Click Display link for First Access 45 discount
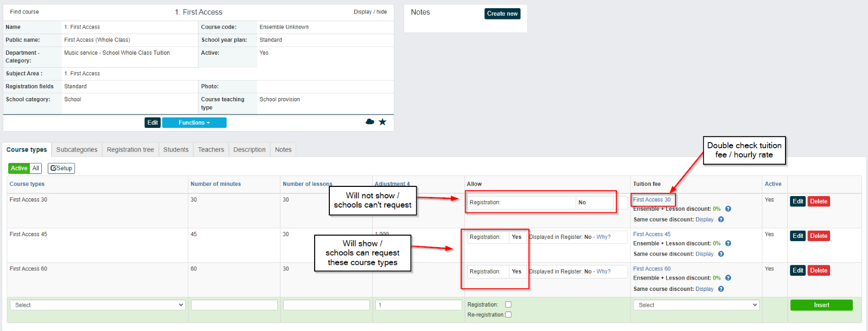 (x=704, y=254)
